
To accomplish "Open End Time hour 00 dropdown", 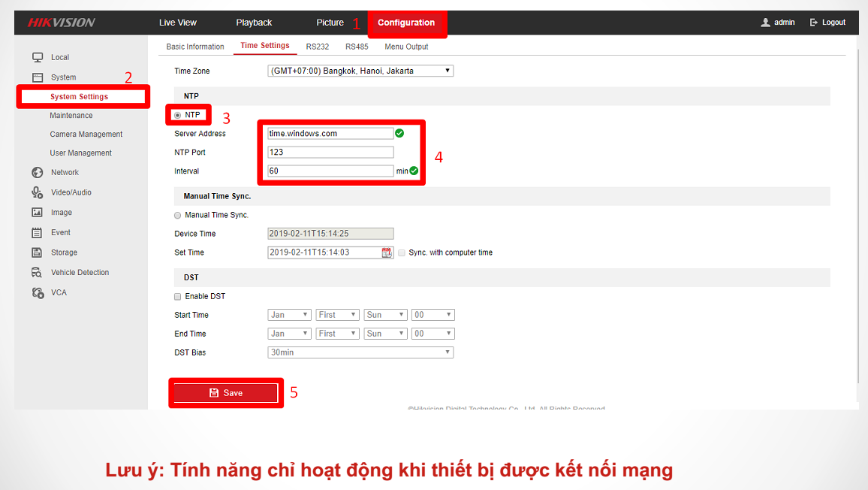I will [x=433, y=334].
